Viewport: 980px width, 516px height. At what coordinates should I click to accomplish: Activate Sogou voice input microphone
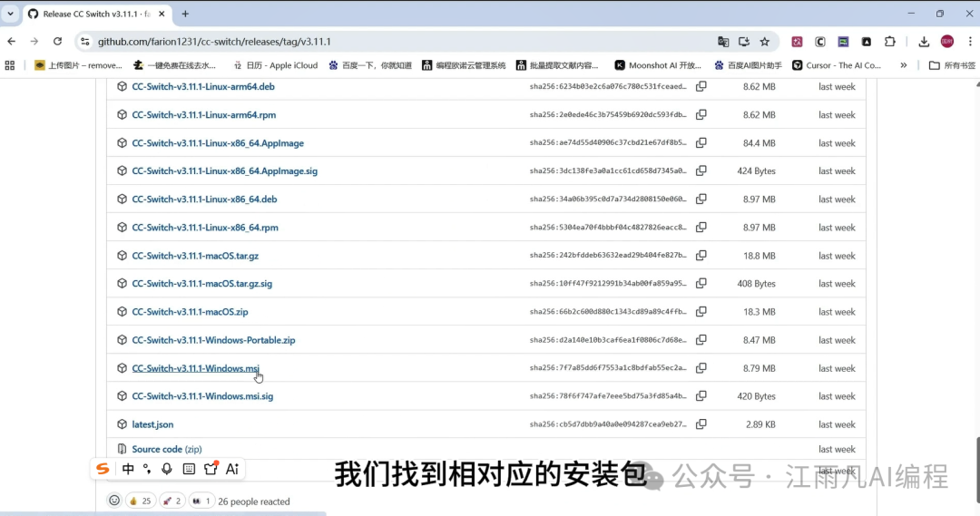(167, 469)
